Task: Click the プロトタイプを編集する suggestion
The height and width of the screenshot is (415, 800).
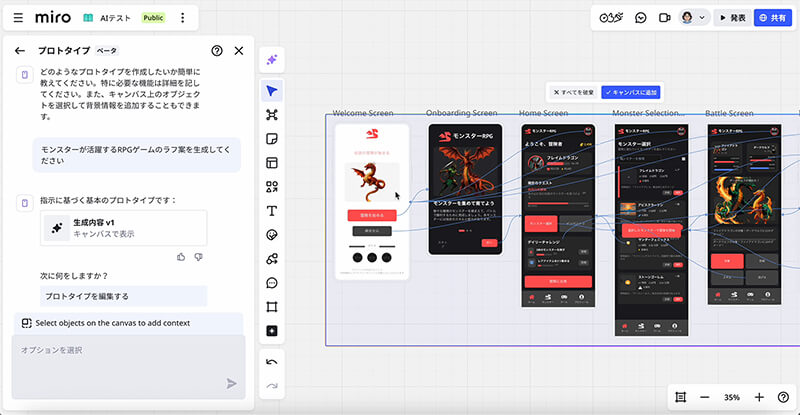Action: [88, 296]
